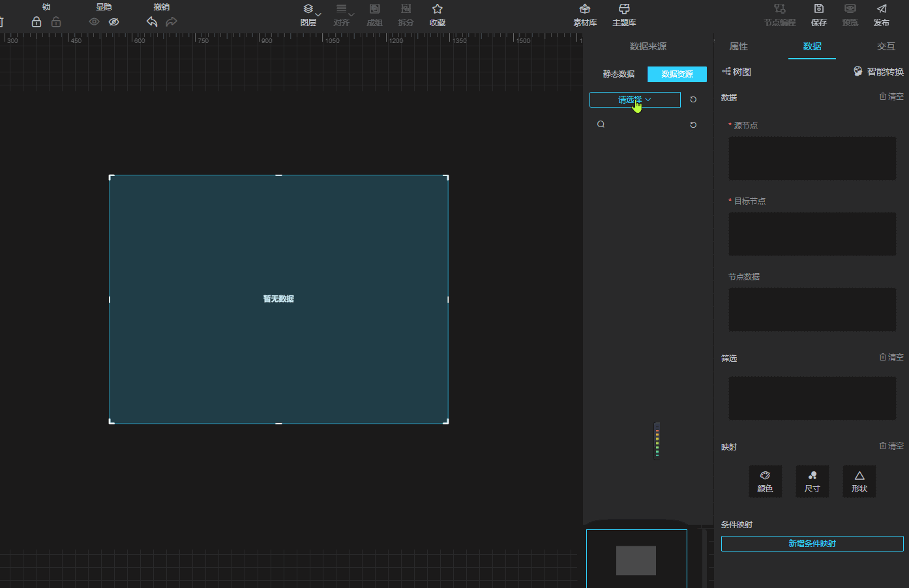Click the 拆分 ungroup icon
The width and height of the screenshot is (909, 588).
click(406, 15)
